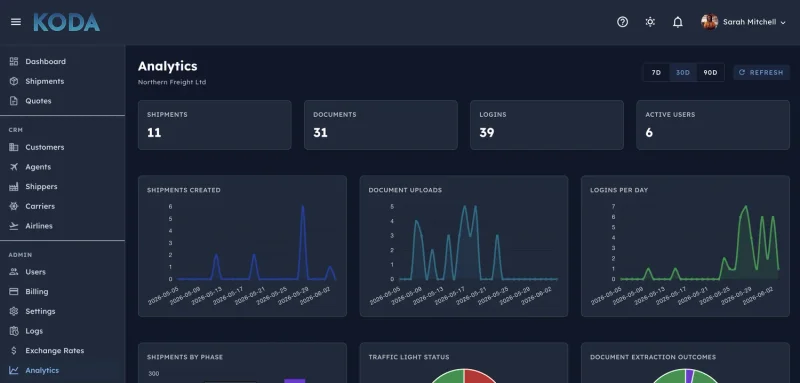Click the Analytics page heading
Viewport: 800px width, 383px height.
[167, 66]
